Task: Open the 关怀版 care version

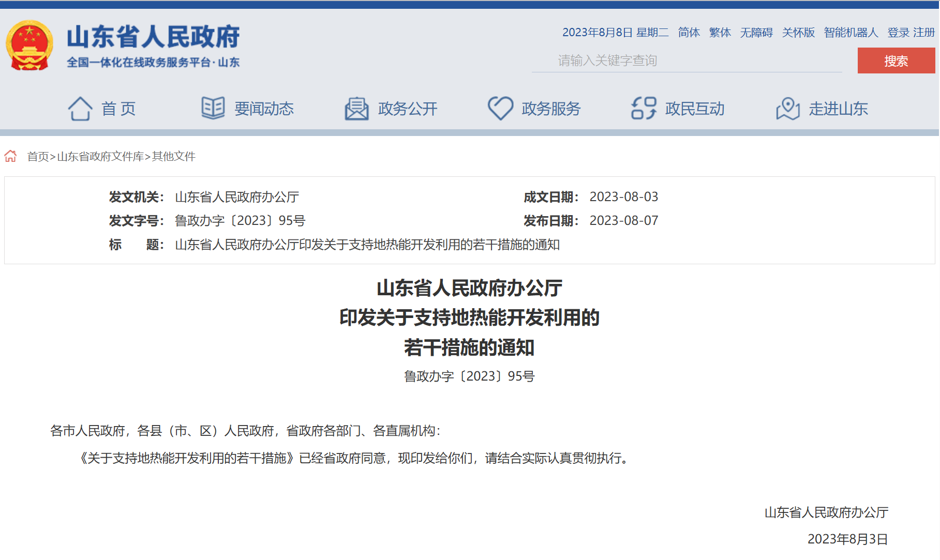Action: coord(798,33)
